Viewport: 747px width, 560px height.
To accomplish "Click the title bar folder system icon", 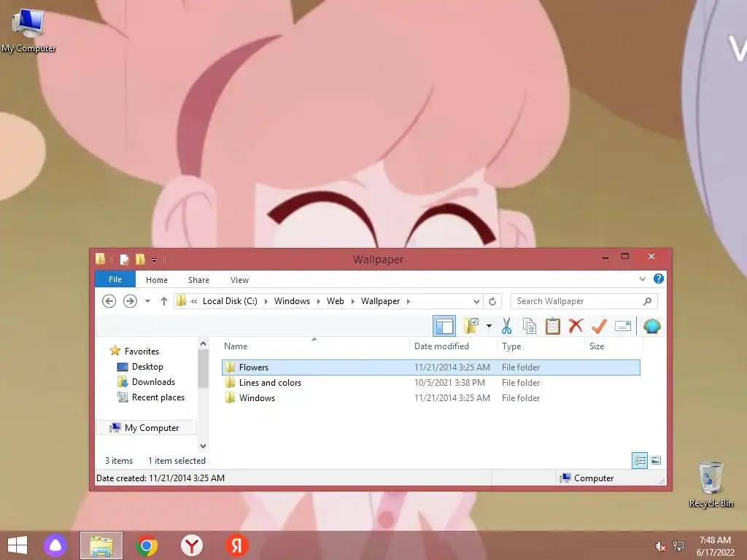I will [100, 259].
